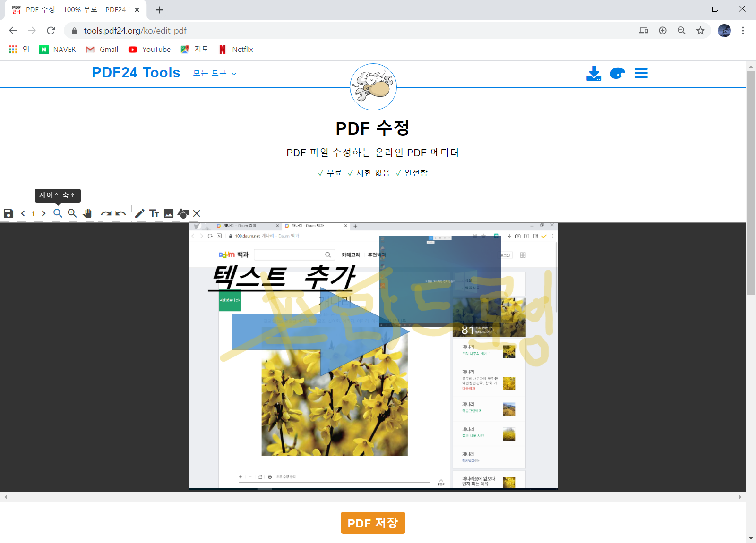Click the PDF 저장 button
756x543 pixels.
(373, 523)
